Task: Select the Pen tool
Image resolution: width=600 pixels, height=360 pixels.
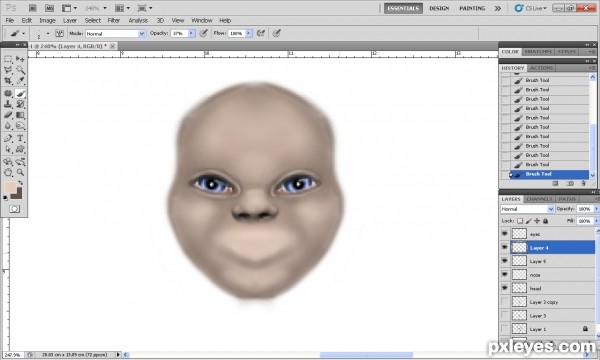Action: click(x=8, y=138)
